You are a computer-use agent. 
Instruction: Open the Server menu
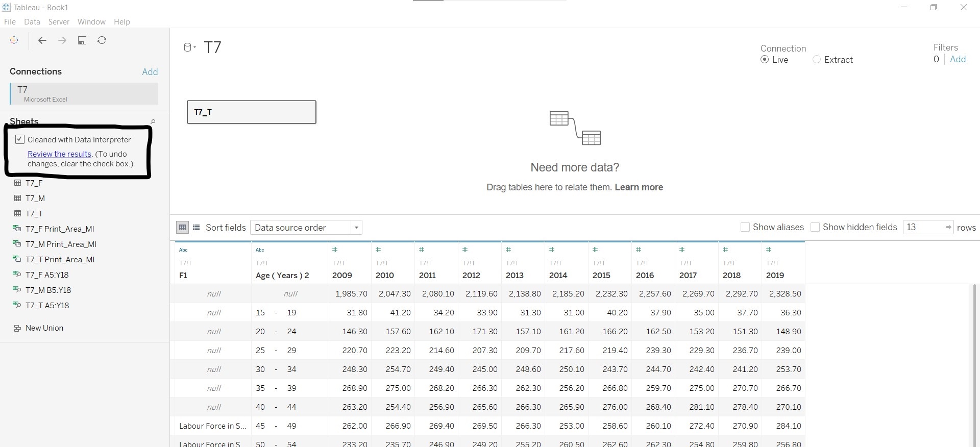[59, 22]
